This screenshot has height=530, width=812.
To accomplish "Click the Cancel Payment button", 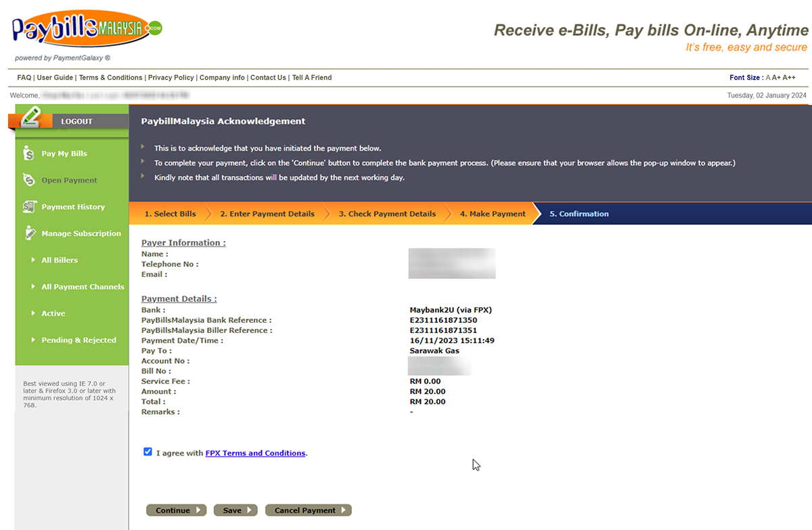I will click(x=309, y=510).
